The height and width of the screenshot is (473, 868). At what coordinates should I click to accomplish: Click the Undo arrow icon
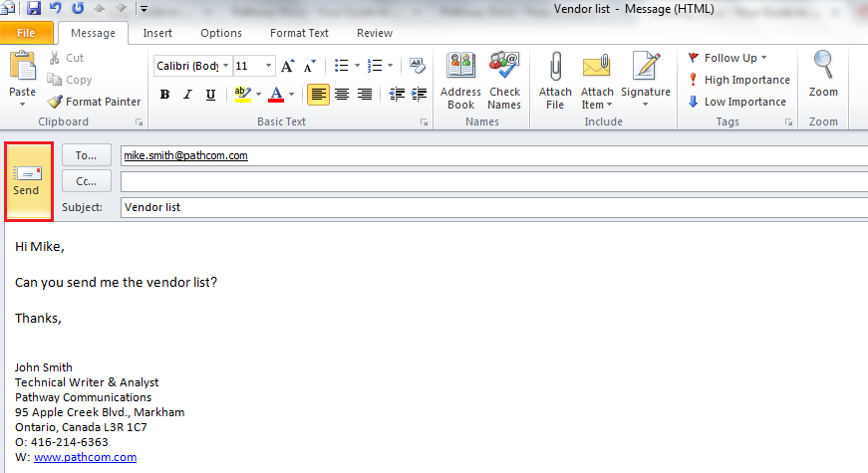pos(56,8)
